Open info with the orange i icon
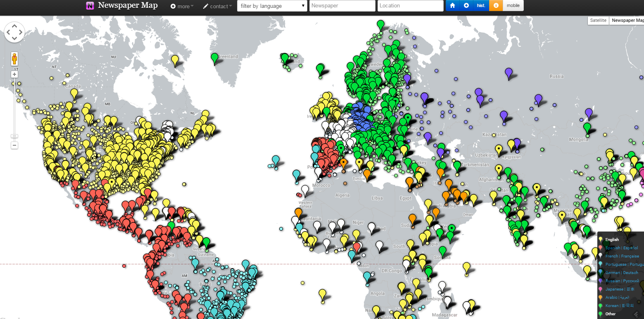This screenshot has width=644, height=319. [495, 5]
